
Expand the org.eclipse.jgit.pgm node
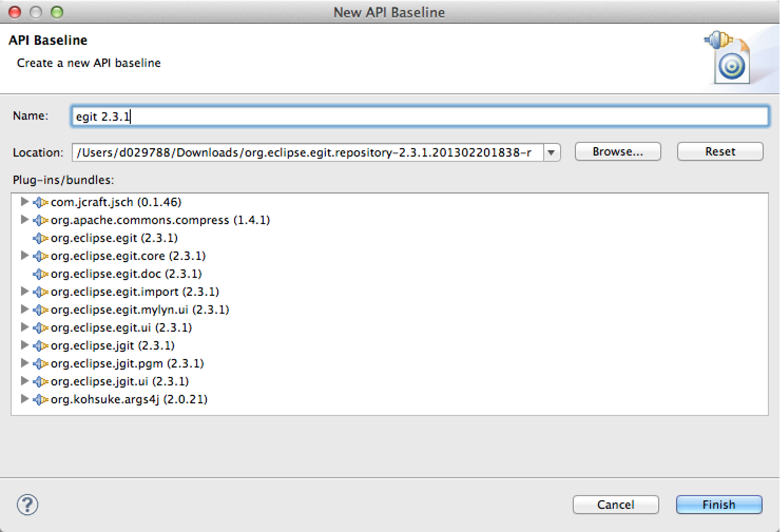coord(24,363)
